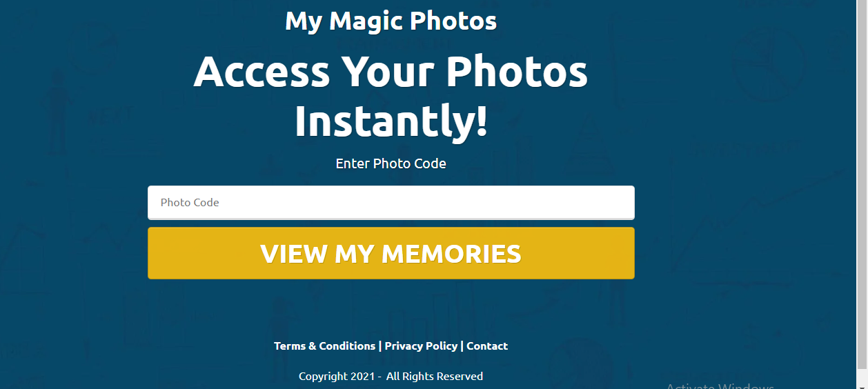Open the Contact link

point(487,346)
